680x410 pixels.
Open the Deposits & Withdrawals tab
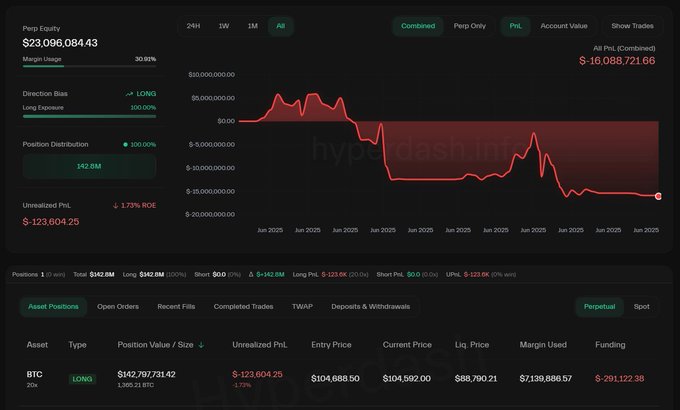[x=370, y=307]
